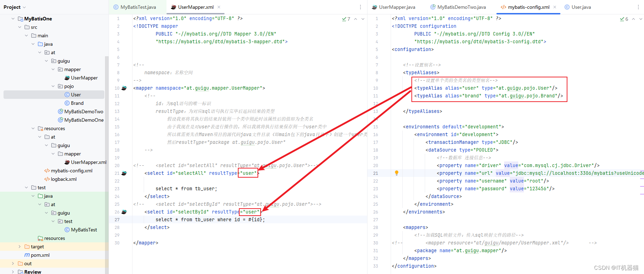Image resolution: width=644 pixels, height=274 pixels.
Task: Collapse the test folder
Action: click(x=26, y=187)
